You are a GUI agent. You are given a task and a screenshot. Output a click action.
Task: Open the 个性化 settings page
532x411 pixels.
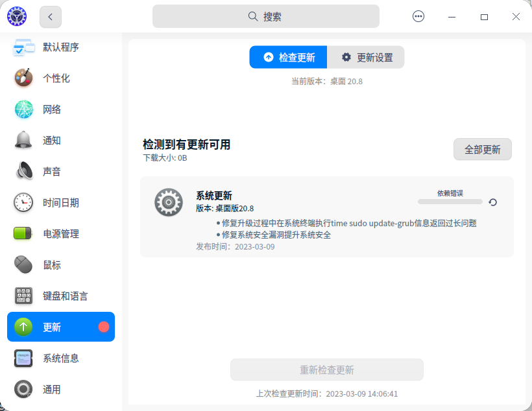(61, 78)
